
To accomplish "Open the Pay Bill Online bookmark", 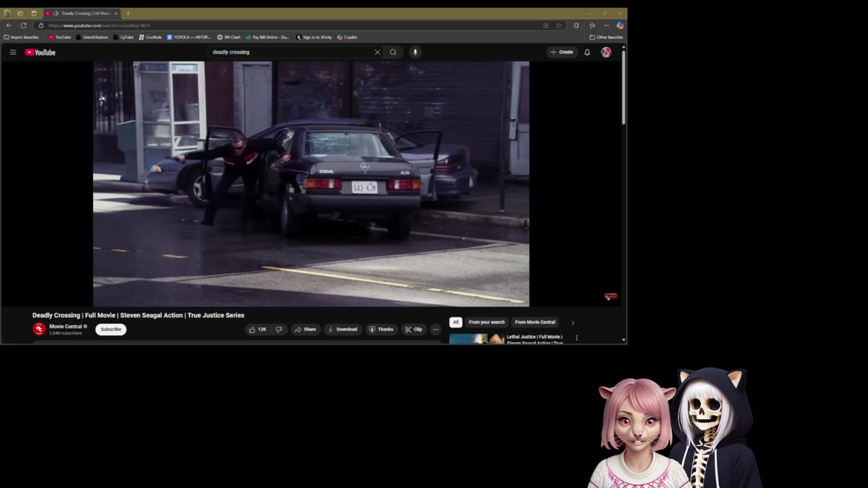I will (267, 37).
